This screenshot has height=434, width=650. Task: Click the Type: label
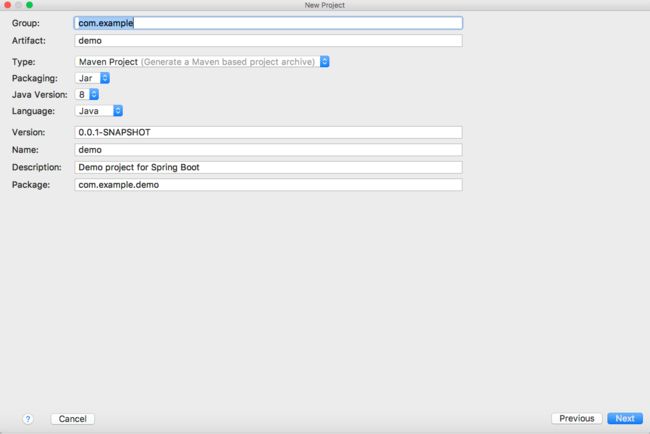(24, 62)
